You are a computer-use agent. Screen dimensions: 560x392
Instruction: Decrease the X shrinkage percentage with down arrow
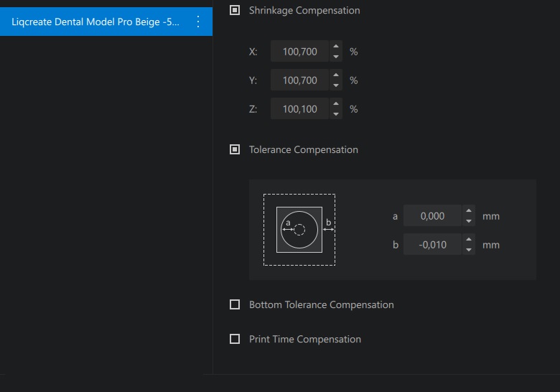336,57
